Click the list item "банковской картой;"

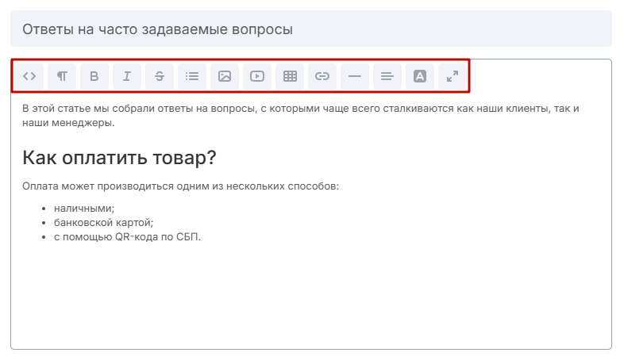pyautogui.click(x=98, y=223)
